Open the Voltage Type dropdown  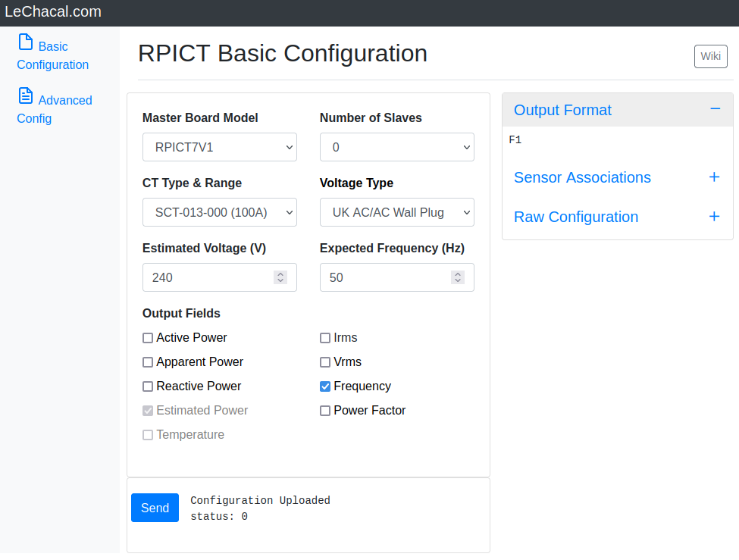coord(397,212)
